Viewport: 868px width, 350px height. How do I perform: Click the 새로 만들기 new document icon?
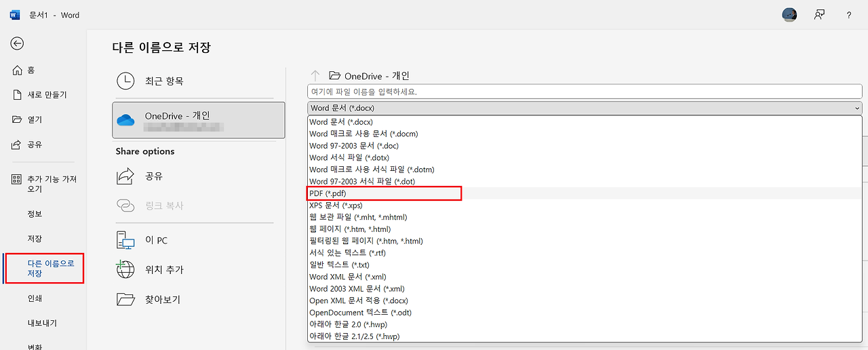18,95
